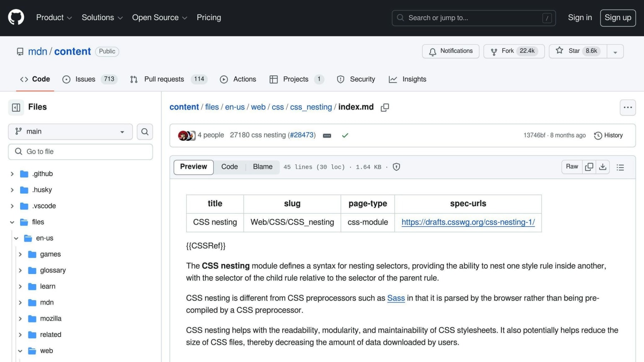Viewport: 644px width, 362px height.
Task: Open the document outline list icon
Action: pos(620,167)
